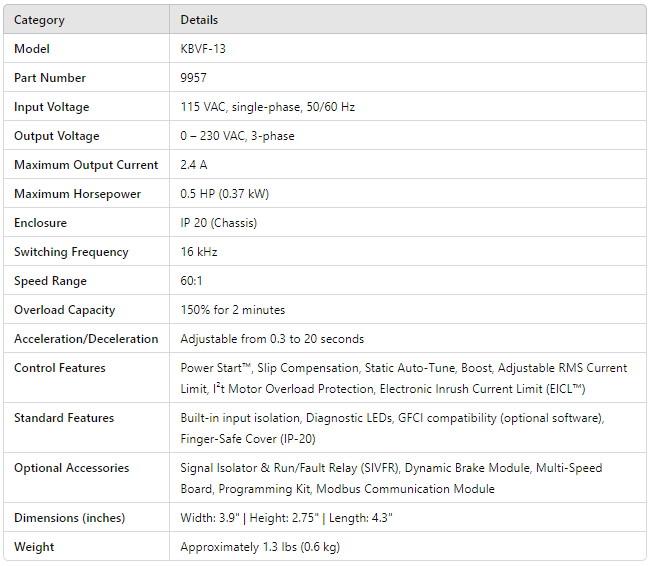Select the 150% for 2 minutes text

coord(232,310)
